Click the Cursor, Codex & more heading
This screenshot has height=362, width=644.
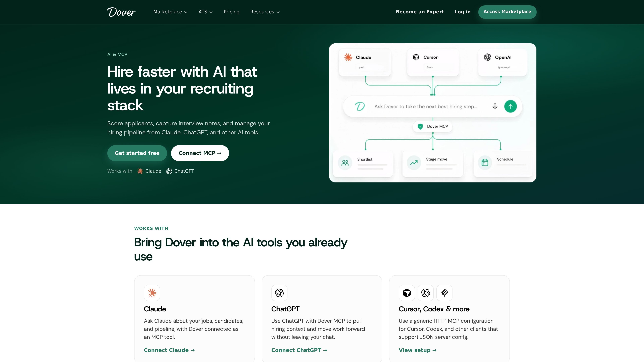(434, 309)
